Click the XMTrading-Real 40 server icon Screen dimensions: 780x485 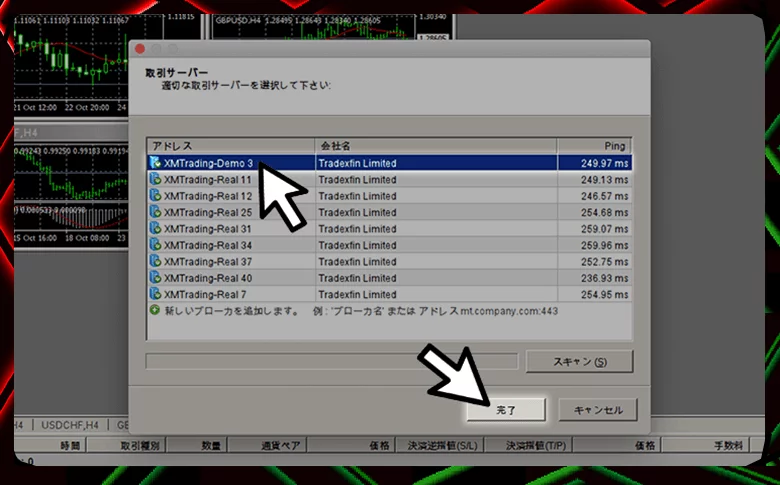(x=155, y=278)
